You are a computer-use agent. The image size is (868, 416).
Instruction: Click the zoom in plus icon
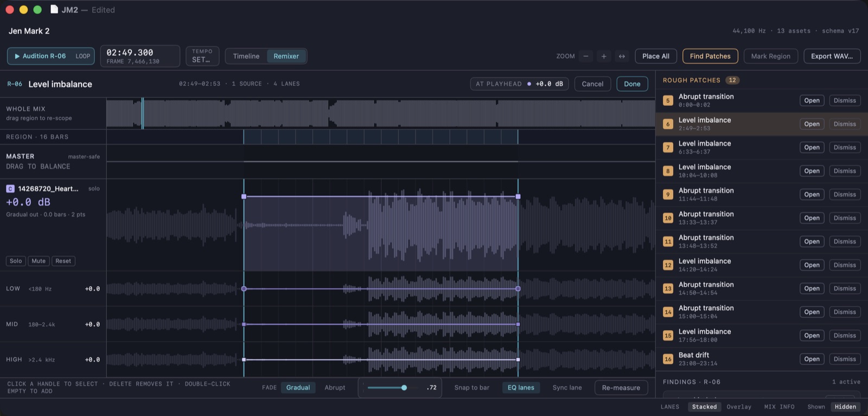point(604,56)
